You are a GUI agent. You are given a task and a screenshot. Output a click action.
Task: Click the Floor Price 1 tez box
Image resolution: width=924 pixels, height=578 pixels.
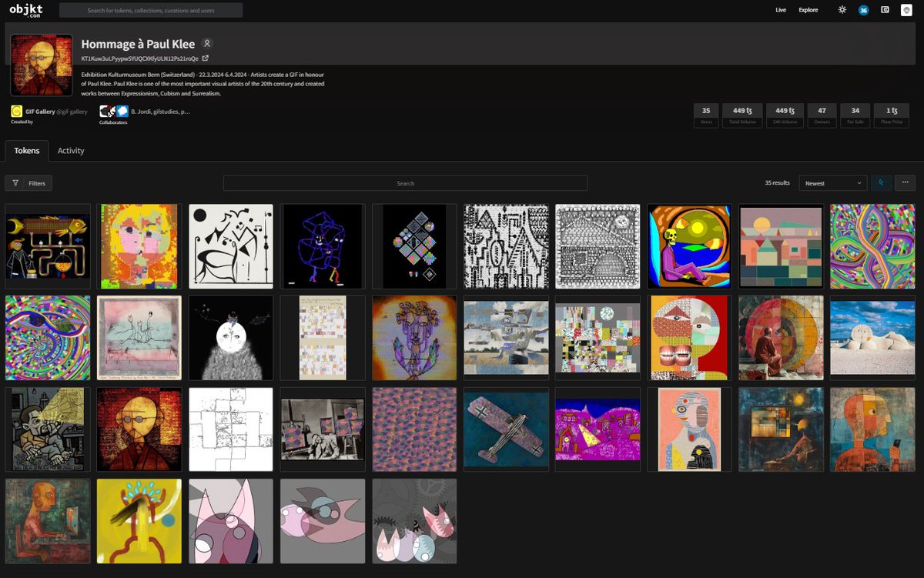892,115
